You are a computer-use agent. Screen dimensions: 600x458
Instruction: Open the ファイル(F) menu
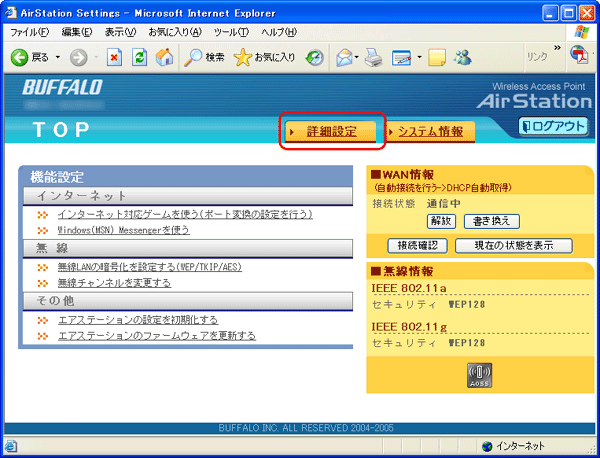pos(29,33)
